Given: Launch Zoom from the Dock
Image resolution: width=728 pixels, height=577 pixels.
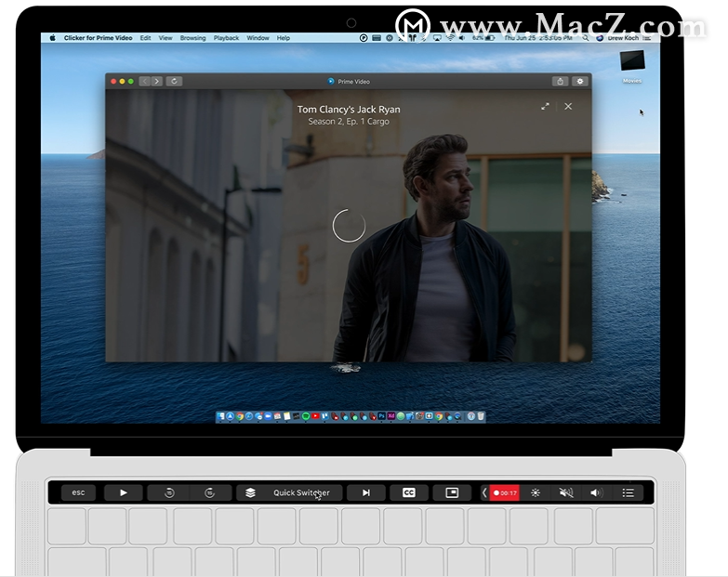Looking at the screenshot, I should coord(268,416).
